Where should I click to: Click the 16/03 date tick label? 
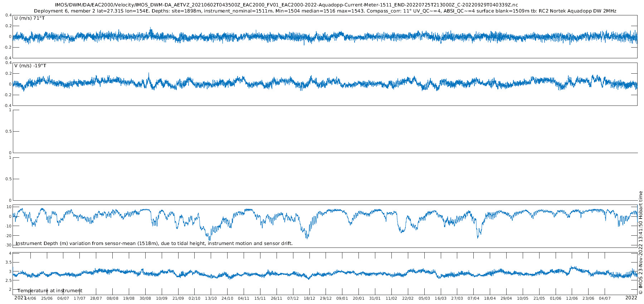[x=441, y=298]
